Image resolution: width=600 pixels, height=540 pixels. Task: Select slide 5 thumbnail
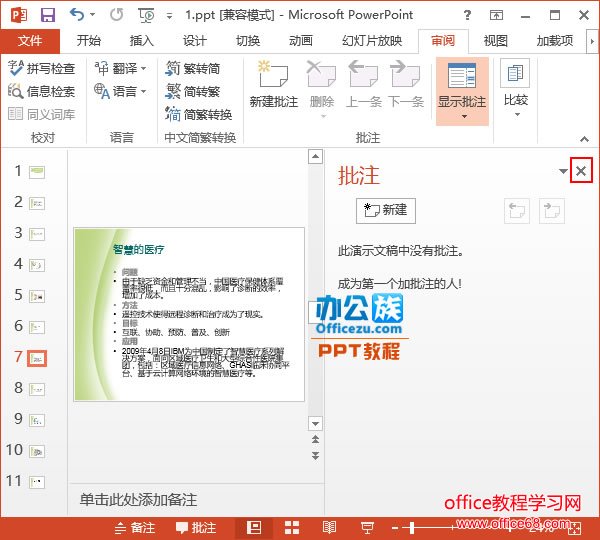point(37,296)
